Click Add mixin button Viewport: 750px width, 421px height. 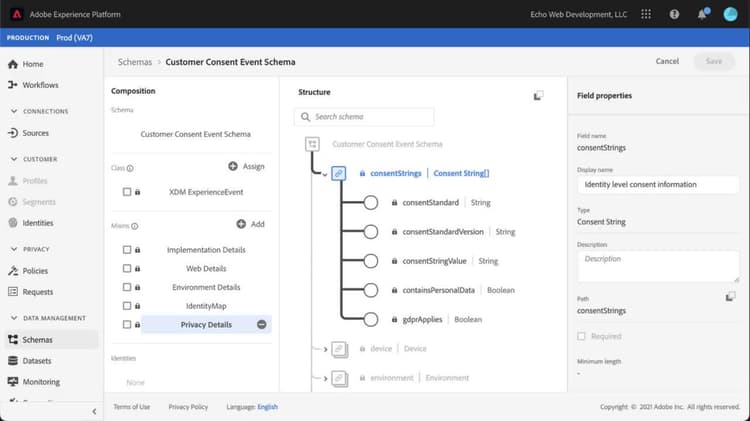(x=251, y=224)
